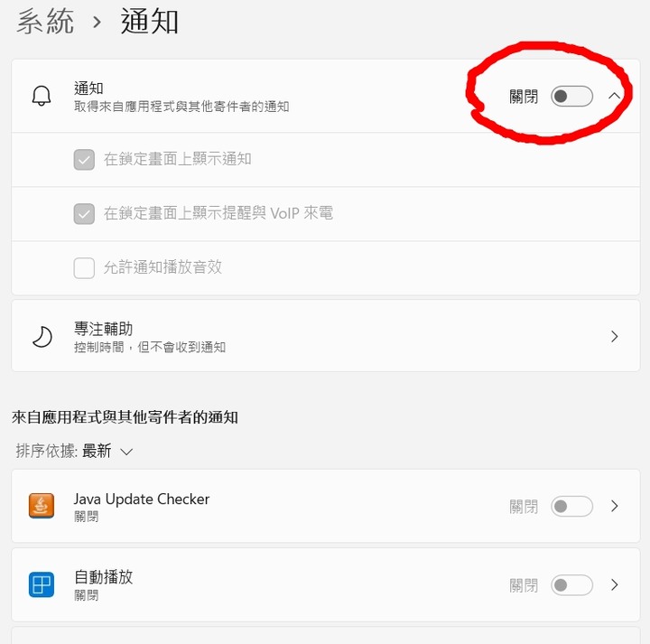
Task: Open the 專注輔助 focus assist row
Action: pos(326,336)
